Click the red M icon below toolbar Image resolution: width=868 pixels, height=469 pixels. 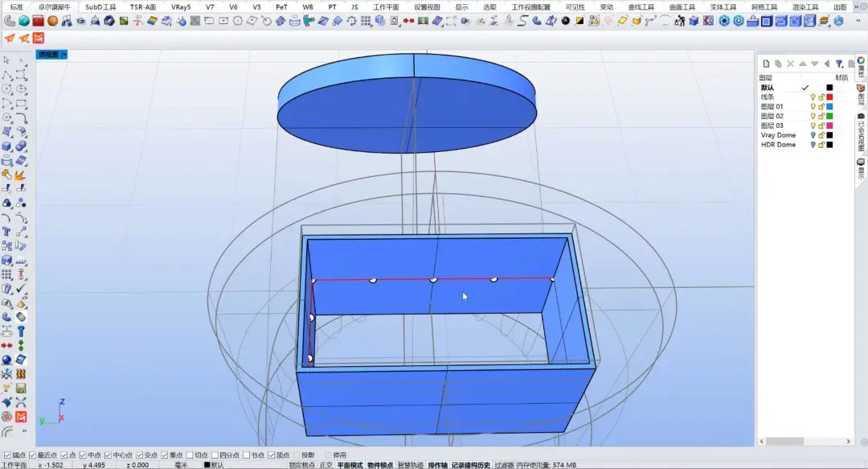coord(39,38)
